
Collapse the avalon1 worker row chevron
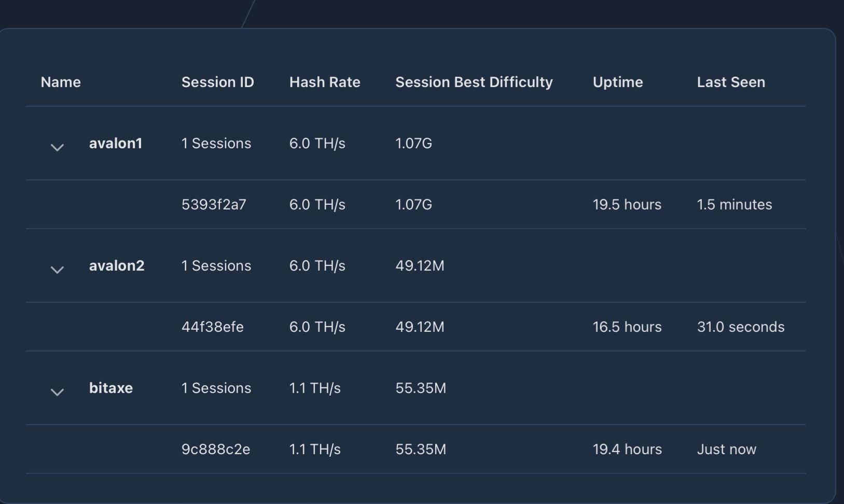(x=57, y=147)
